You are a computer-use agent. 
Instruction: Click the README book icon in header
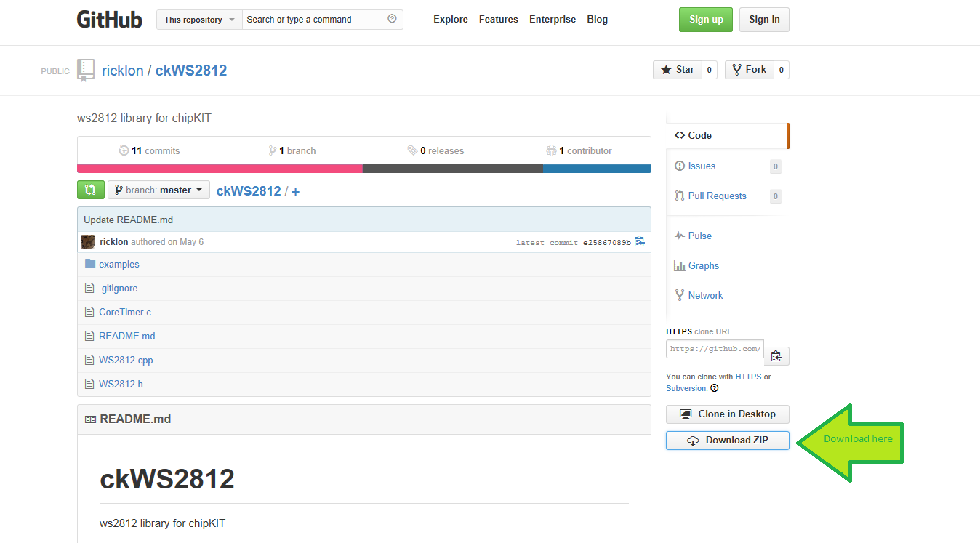pyautogui.click(x=90, y=419)
